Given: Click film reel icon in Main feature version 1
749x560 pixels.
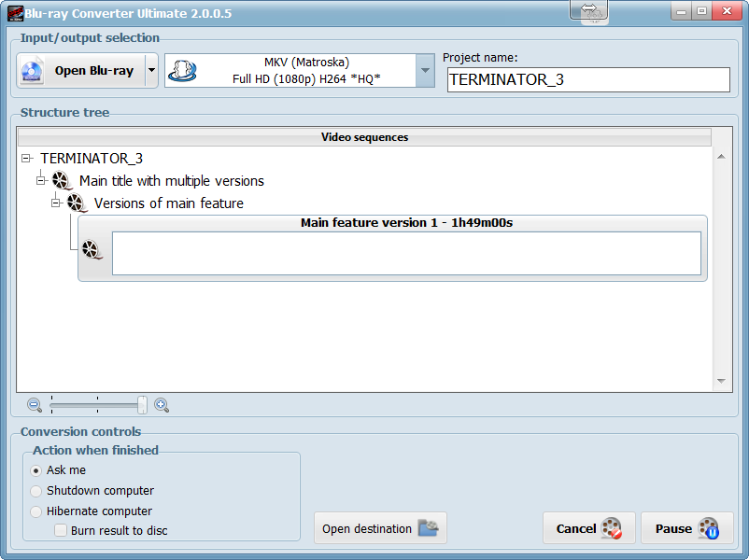Looking at the screenshot, I should click(x=92, y=250).
